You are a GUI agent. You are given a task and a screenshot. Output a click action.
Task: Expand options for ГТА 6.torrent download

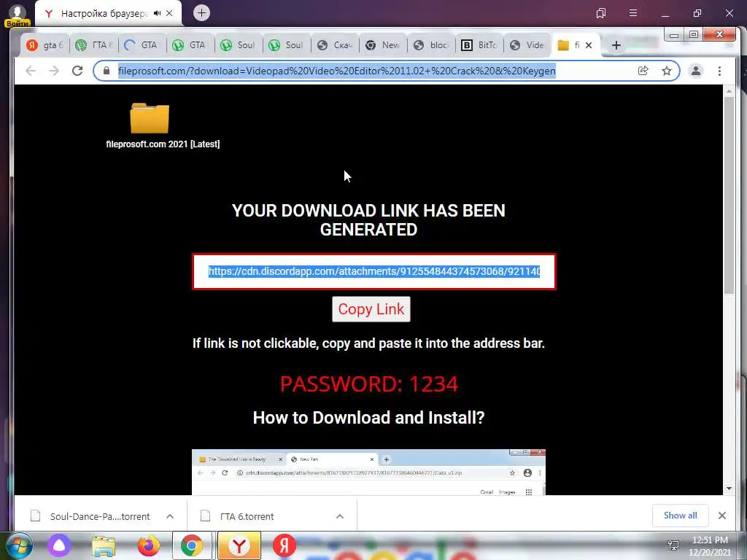click(x=340, y=516)
